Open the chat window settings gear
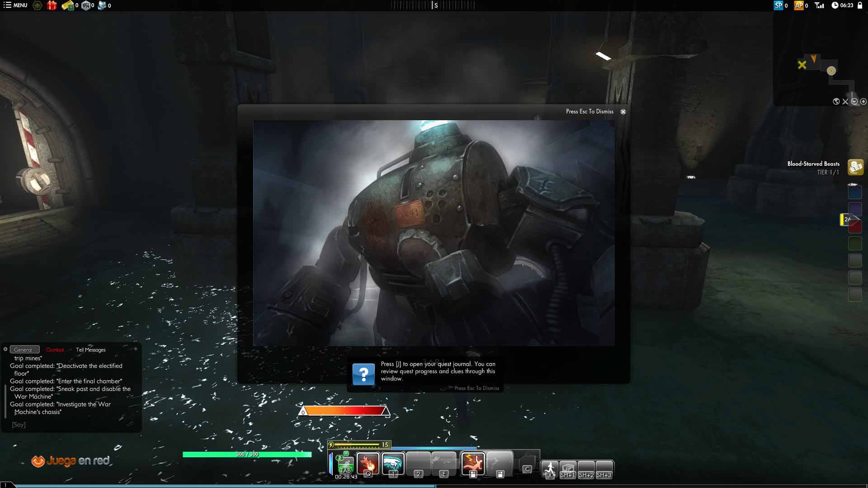Viewport: 868px width, 488px height. click(x=5, y=349)
